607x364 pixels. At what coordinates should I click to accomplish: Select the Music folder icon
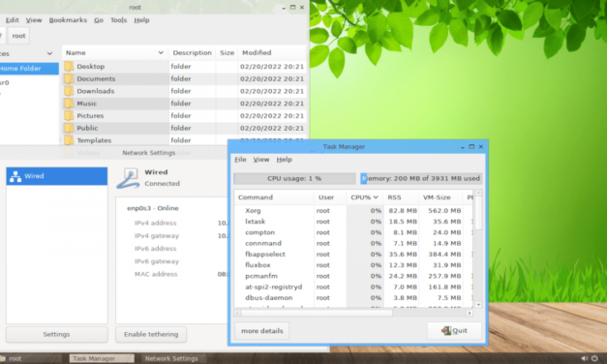coord(69,104)
